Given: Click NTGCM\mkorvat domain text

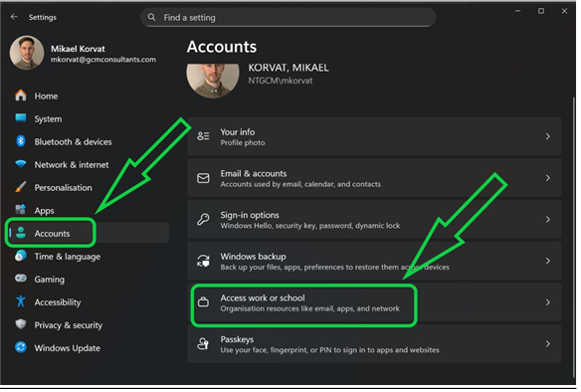Looking at the screenshot, I should [281, 81].
